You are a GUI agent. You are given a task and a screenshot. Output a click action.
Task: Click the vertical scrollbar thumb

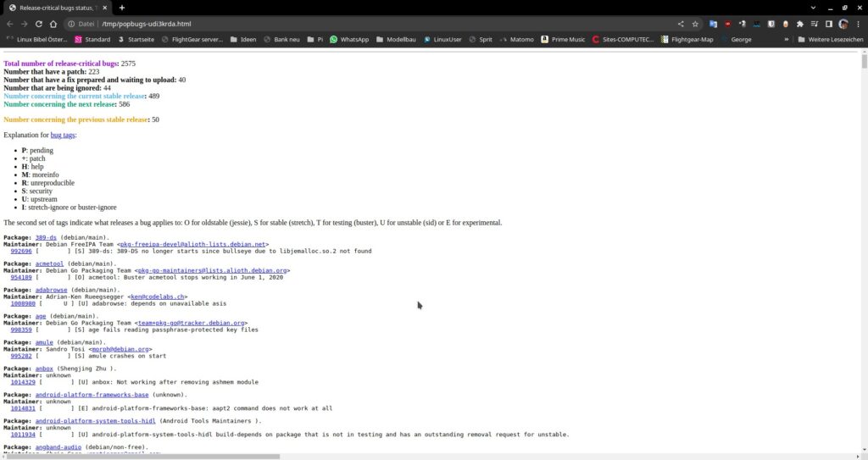tap(864, 60)
